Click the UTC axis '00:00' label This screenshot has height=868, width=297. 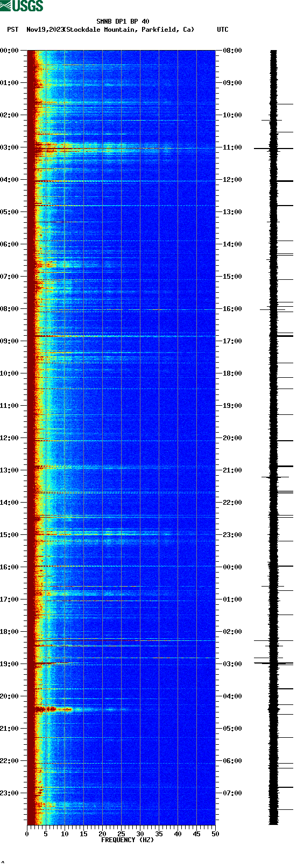(232, 567)
